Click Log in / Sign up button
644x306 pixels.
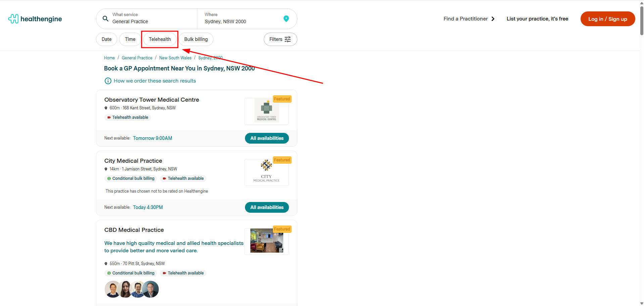click(607, 19)
